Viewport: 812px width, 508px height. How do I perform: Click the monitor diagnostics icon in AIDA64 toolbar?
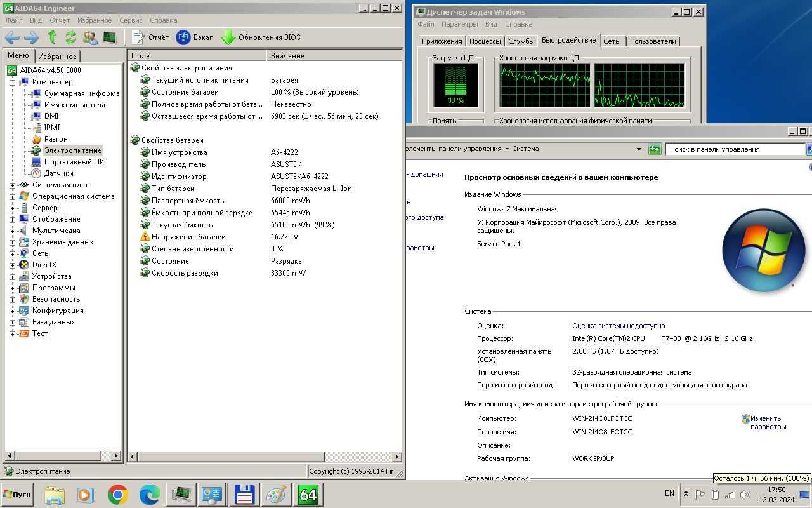tap(110, 37)
